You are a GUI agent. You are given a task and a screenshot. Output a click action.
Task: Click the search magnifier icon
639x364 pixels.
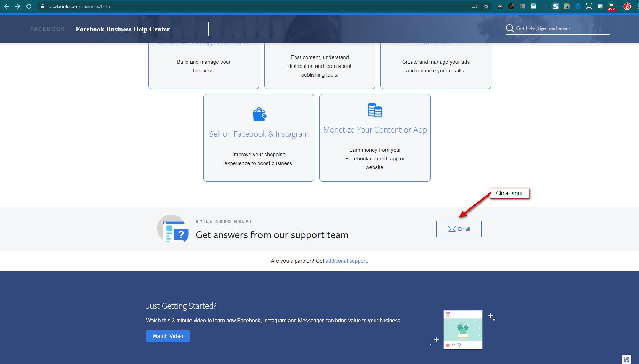(x=510, y=29)
